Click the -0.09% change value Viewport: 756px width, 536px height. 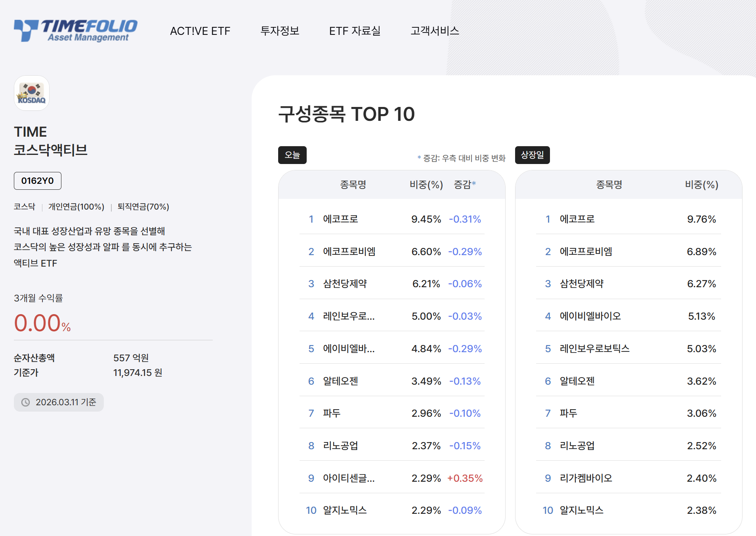[x=465, y=510]
